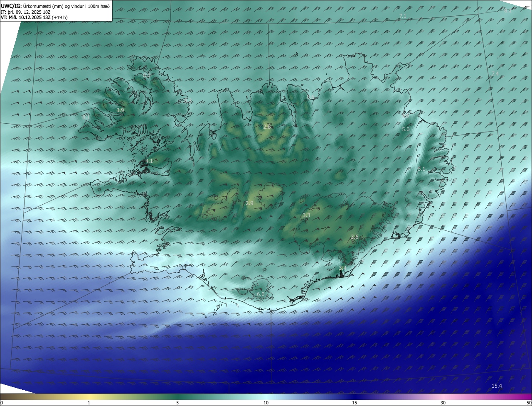The image size is (532, 406).
Task: Click the map value '5.1' in the east
Action: tap(421, 169)
